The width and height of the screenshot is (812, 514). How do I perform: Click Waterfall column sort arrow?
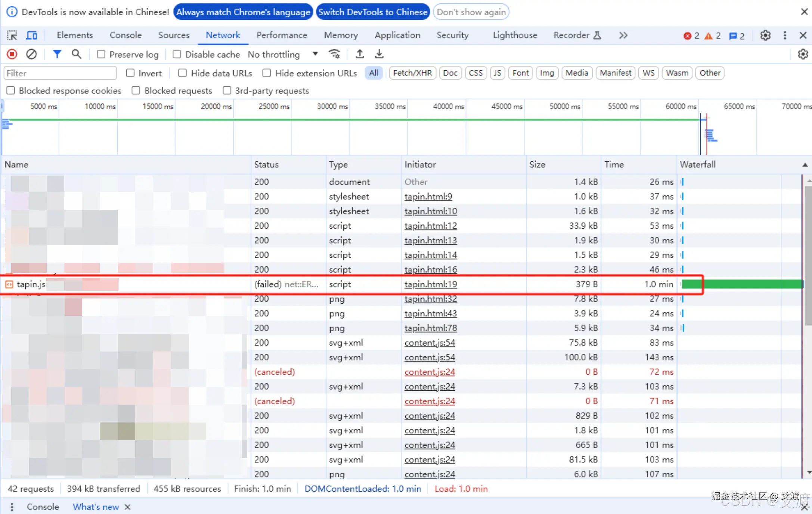[805, 165]
